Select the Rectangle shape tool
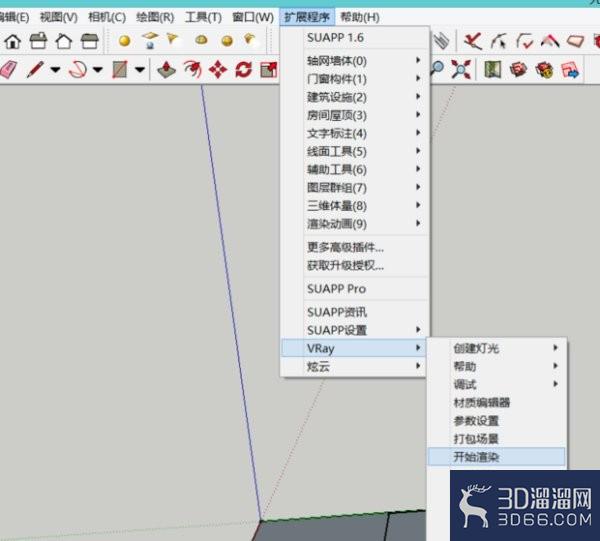 click(x=119, y=70)
